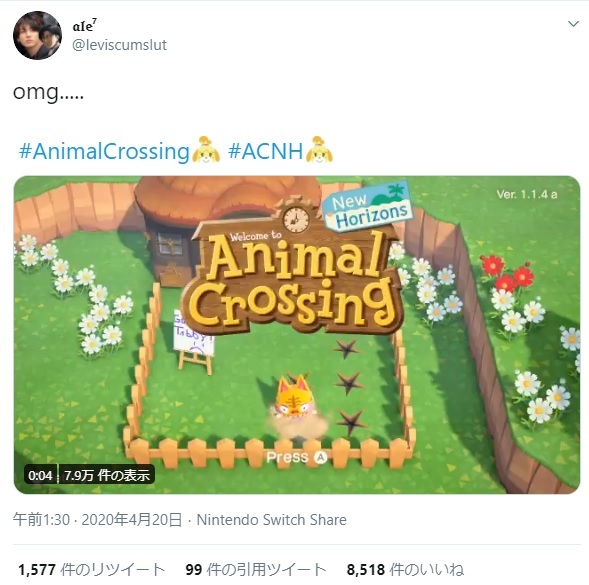Click the New Horizons tag logo in video
This screenshot has width=589, height=585.
pos(368,206)
